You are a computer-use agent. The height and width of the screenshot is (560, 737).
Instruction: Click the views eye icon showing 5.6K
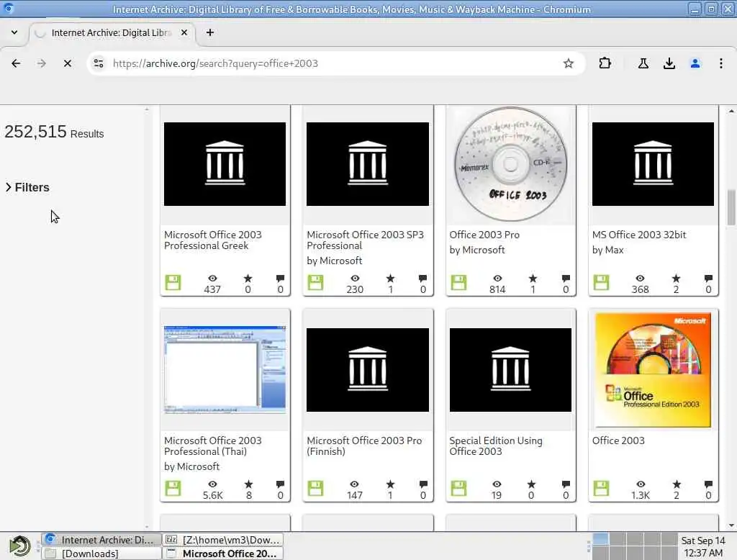212,484
